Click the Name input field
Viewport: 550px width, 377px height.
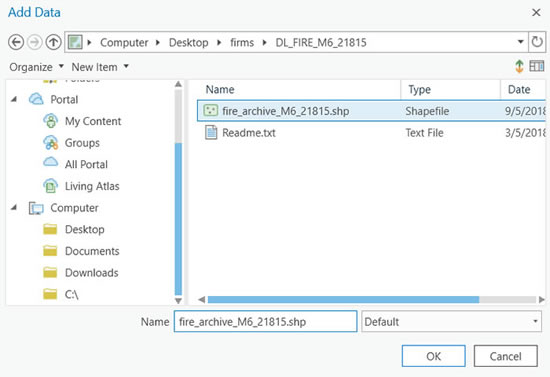coord(266,322)
